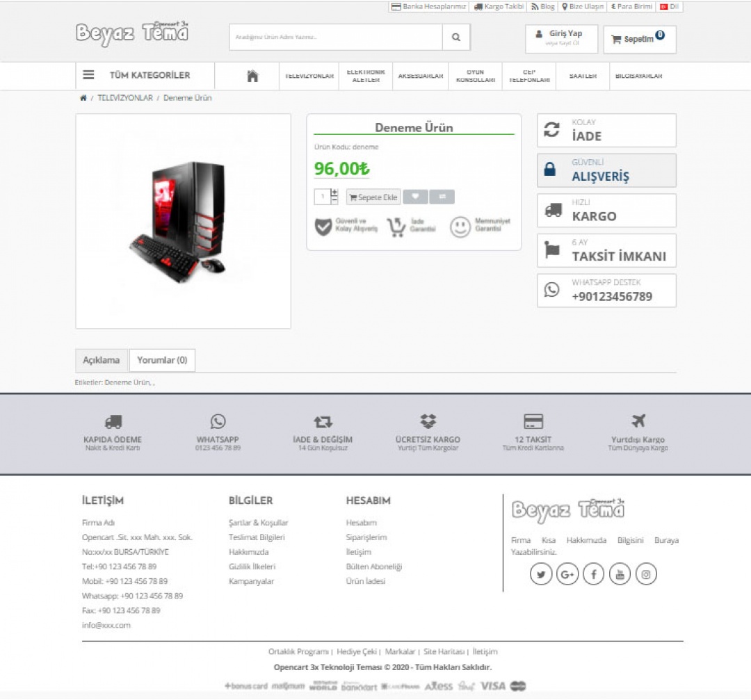Decrease quantity with the minus stepper

pos(334,201)
